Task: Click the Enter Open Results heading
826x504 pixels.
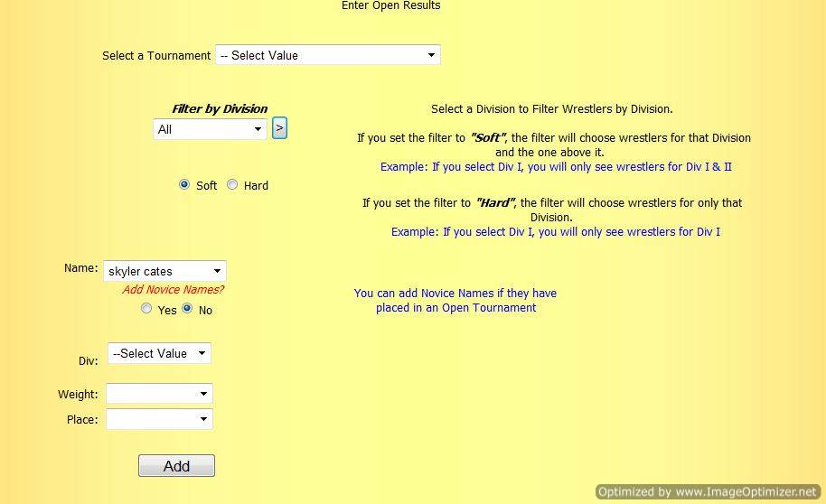Action: point(390,5)
